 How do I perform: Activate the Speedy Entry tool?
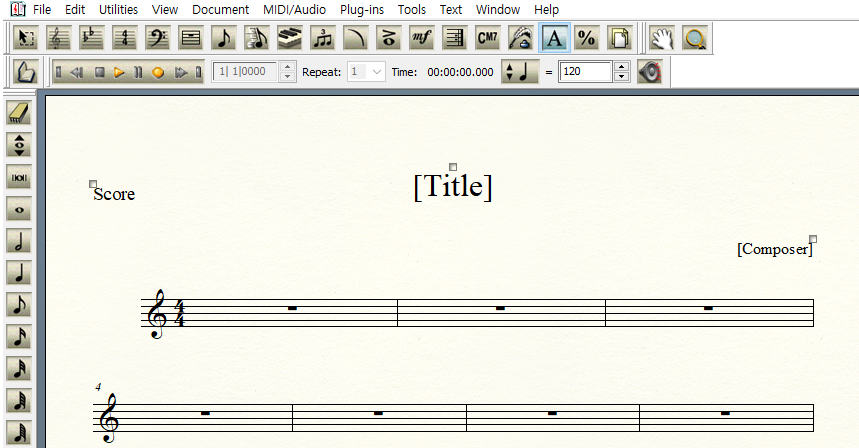(x=256, y=38)
